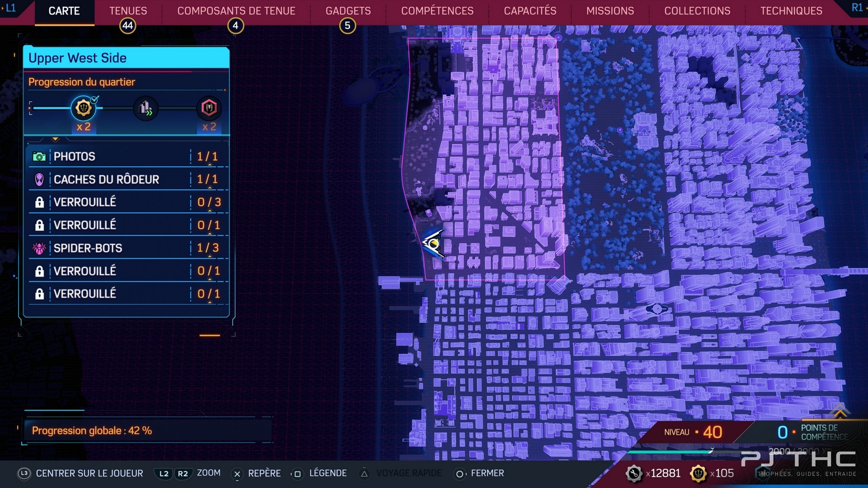The image size is (868, 488).
Task: Click the L1 shoulder button indicator
Action: [10, 8]
